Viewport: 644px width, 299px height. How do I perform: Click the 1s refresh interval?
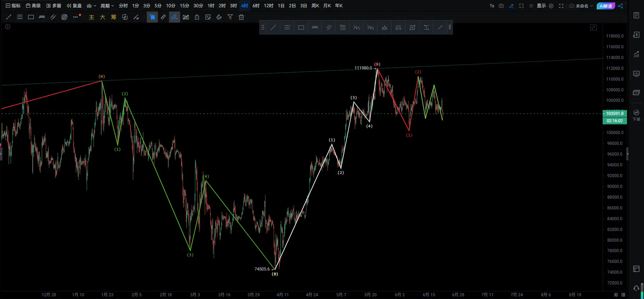(x=492, y=6)
